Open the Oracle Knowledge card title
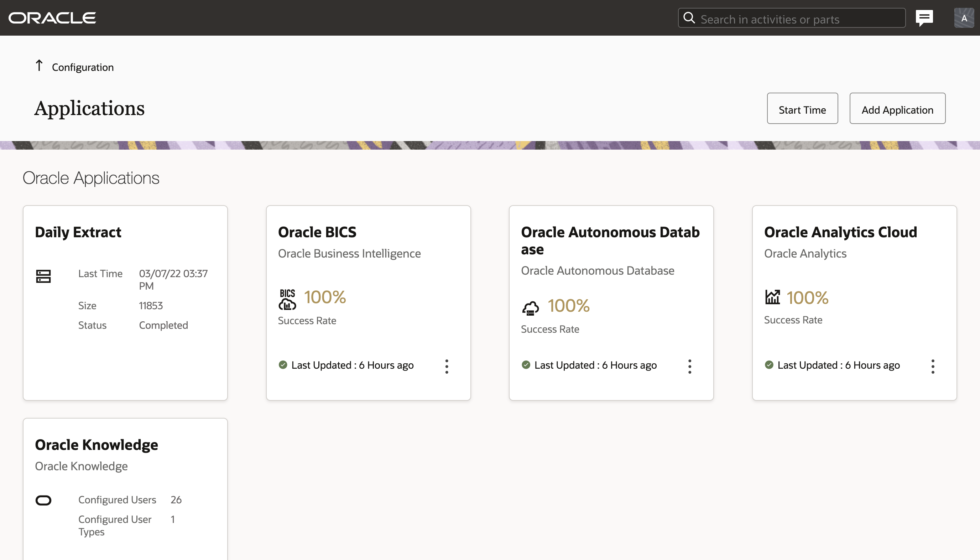The image size is (980, 560). tap(96, 445)
